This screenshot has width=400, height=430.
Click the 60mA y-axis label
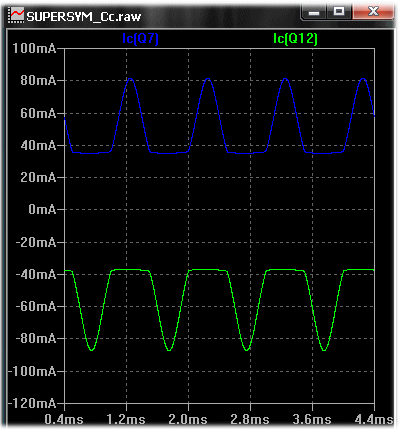pyautogui.click(x=38, y=113)
